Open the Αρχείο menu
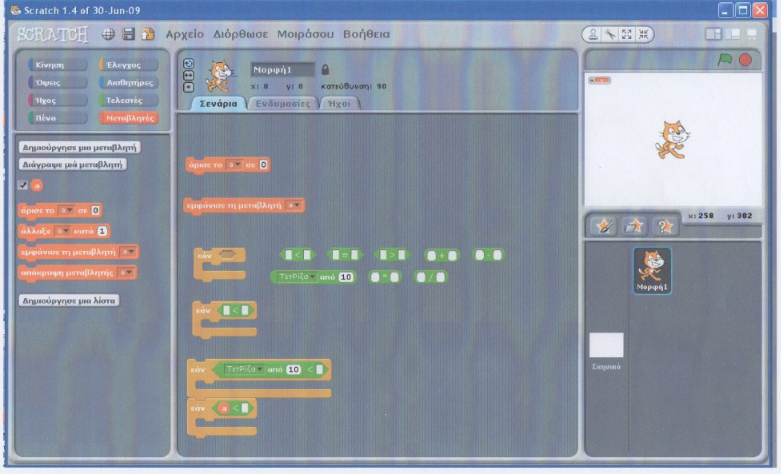Screen dimensions: 781x474 (185, 34)
